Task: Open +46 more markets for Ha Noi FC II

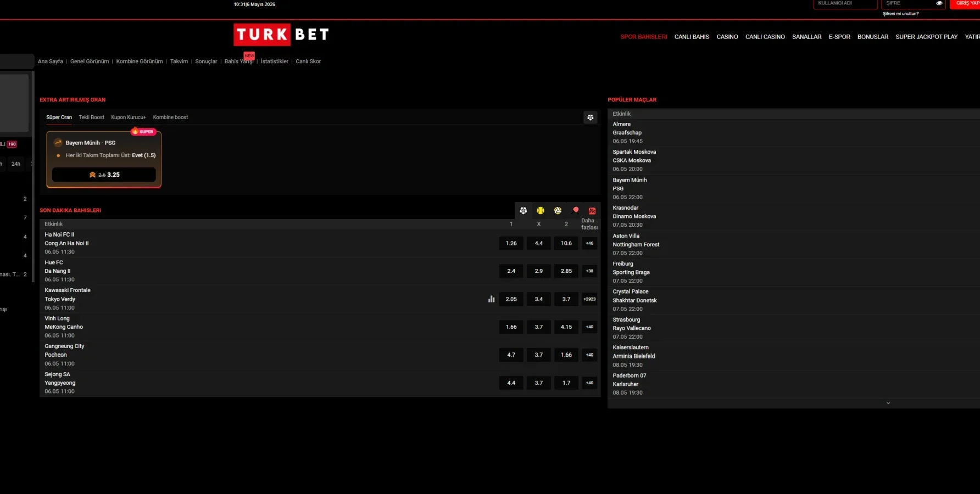Action: pyautogui.click(x=589, y=243)
